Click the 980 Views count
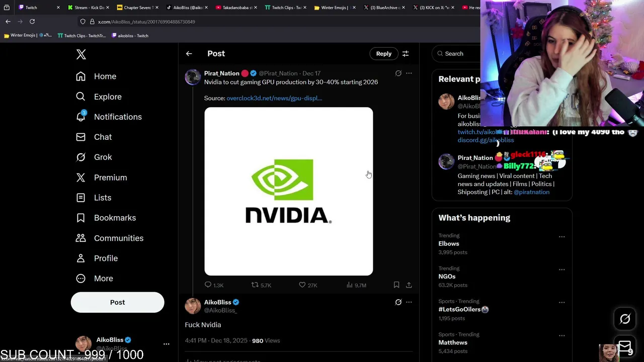This screenshot has width=644, height=362. [x=266, y=341]
